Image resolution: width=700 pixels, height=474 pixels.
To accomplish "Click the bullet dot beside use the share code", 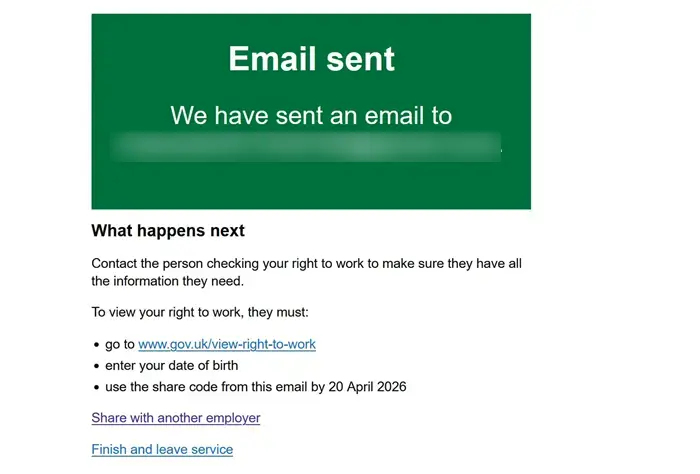I will tap(96, 386).
